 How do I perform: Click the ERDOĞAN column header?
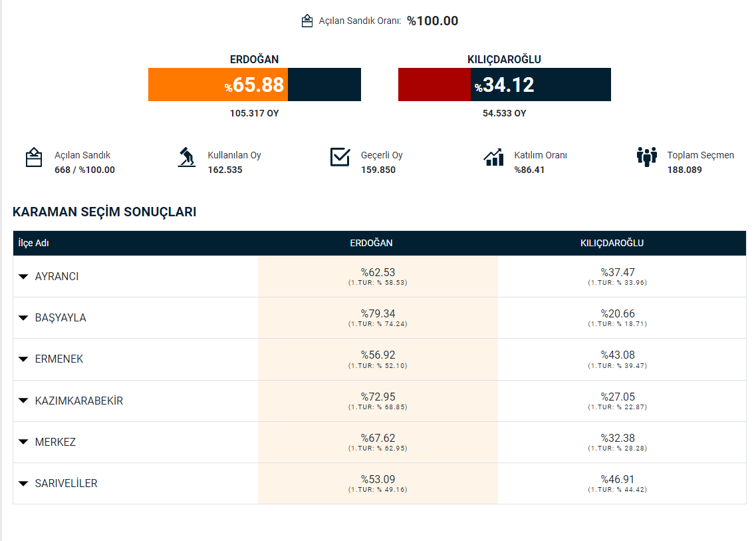pos(371,243)
